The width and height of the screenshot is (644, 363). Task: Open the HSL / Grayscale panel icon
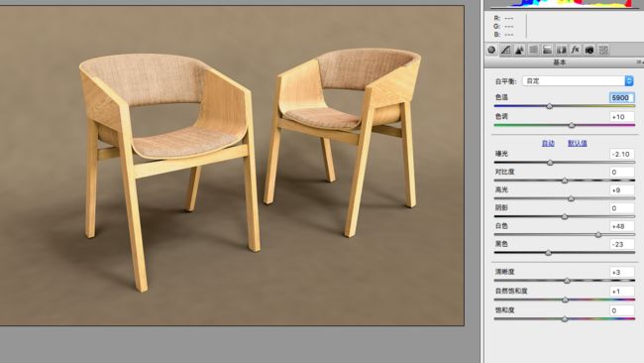pyautogui.click(x=533, y=51)
